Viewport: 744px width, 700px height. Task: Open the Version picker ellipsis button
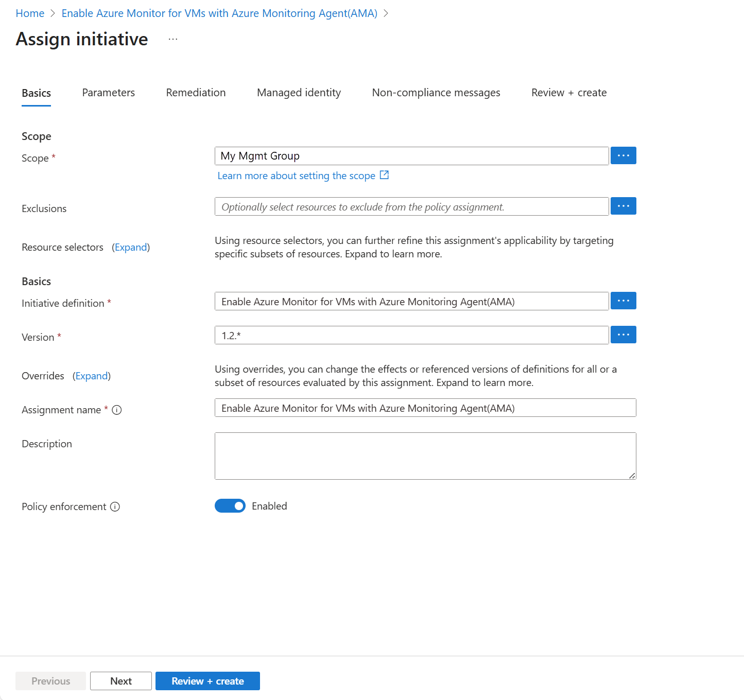[623, 335]
